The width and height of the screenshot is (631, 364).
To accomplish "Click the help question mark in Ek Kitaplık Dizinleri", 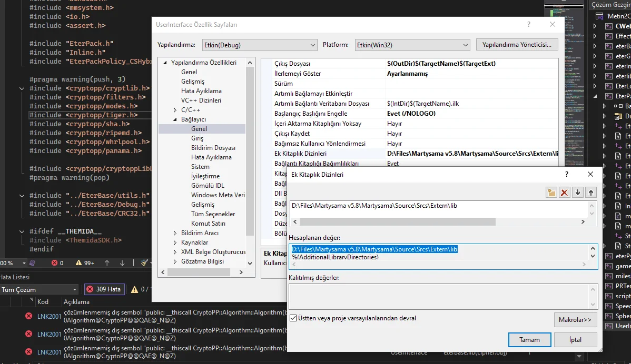I will tap(567, 174).
